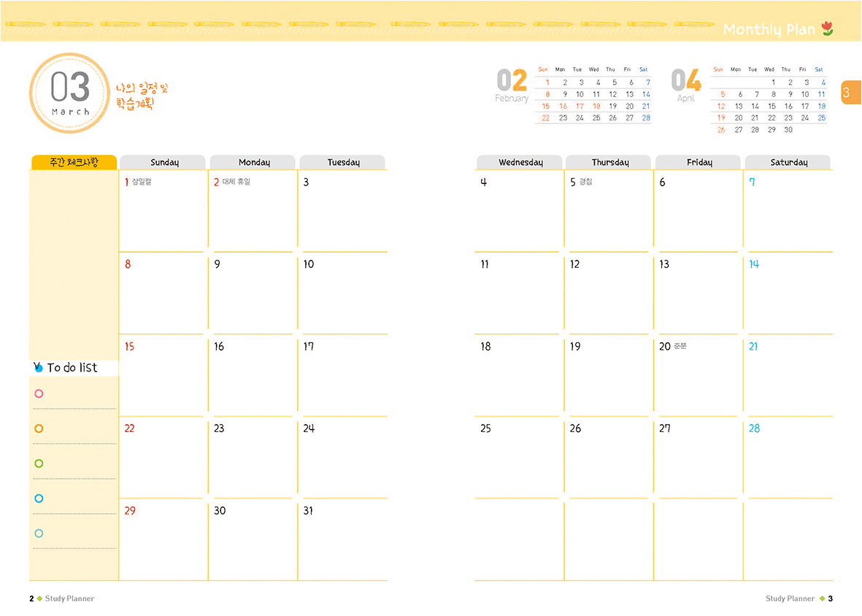
Task: Click the green diamond beside page number 2
Action: (39, 598)
